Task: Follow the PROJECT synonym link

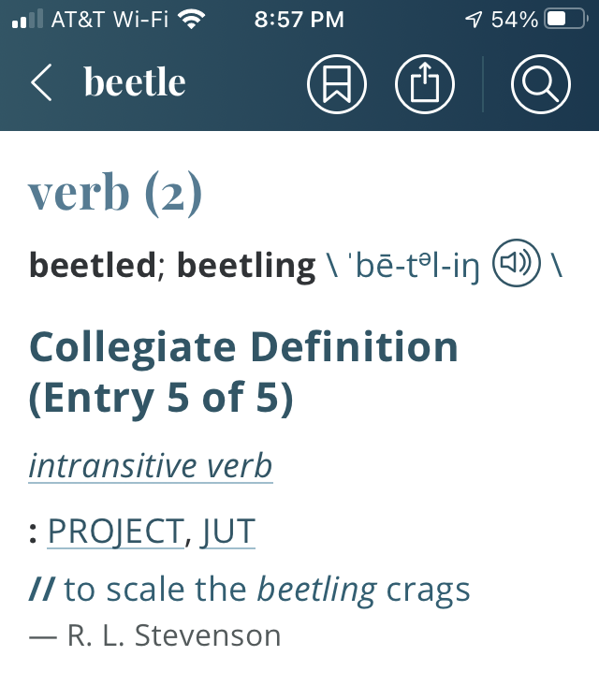Action: tap(116, 532)
